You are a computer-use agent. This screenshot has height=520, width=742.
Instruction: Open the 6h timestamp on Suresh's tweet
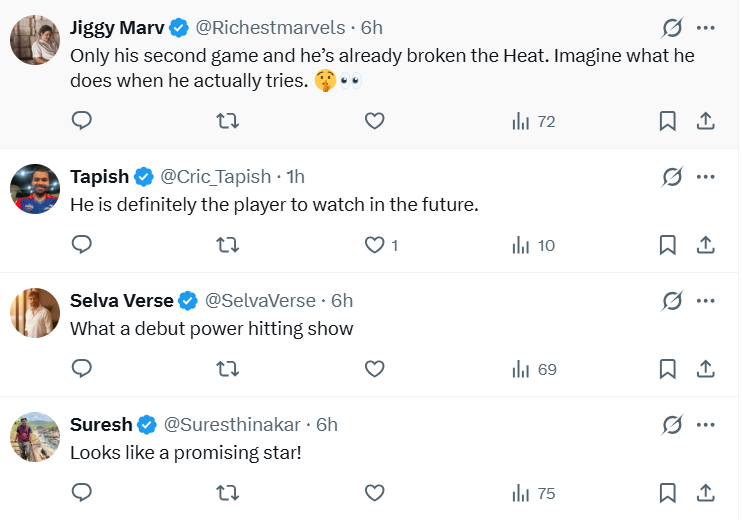[327, 425]
